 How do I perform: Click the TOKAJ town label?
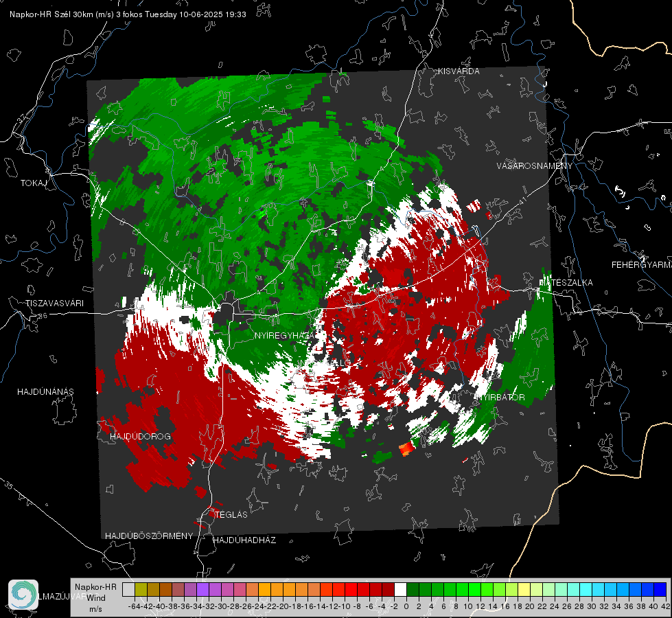pos(34,183)
